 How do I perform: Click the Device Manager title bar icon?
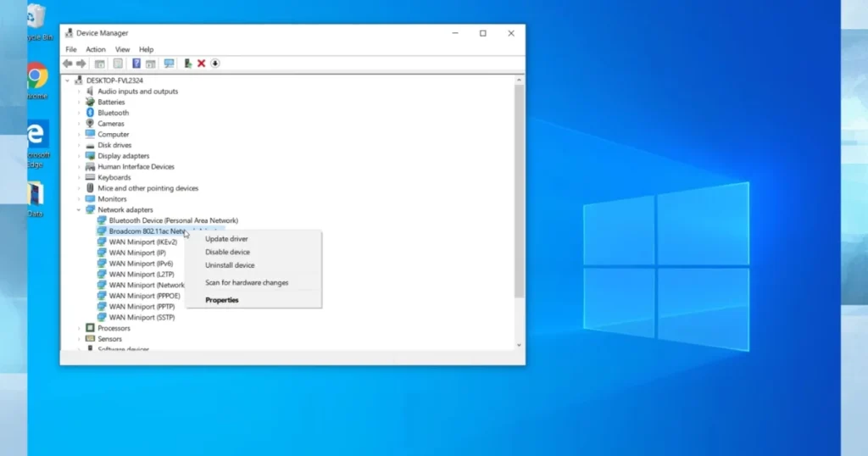click(x=69, y=33)
